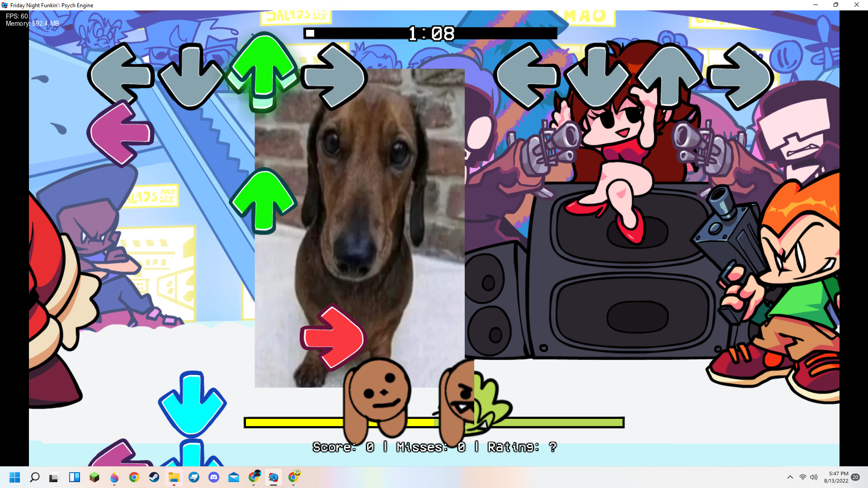Viewport: 868px width, 488px height.
Task: Click the notification badge showing 20
Action: click(x=855, y=477)
